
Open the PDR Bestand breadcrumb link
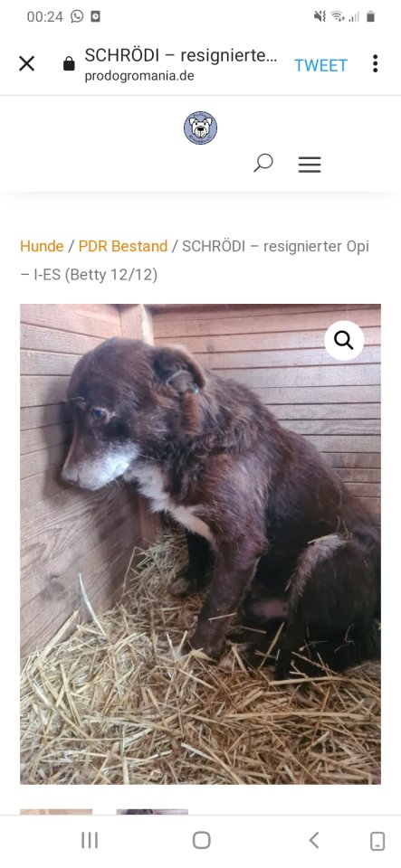pos(123,246)
